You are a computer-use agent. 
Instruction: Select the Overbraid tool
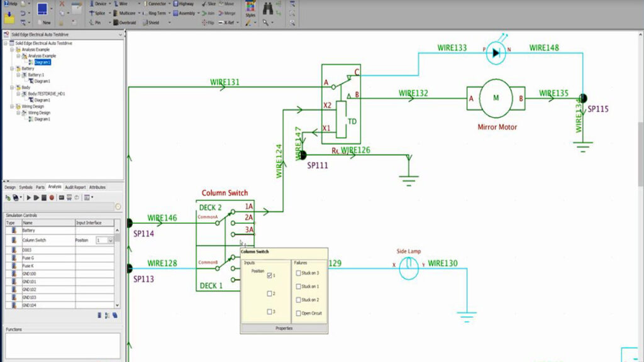tap(126, 23)
